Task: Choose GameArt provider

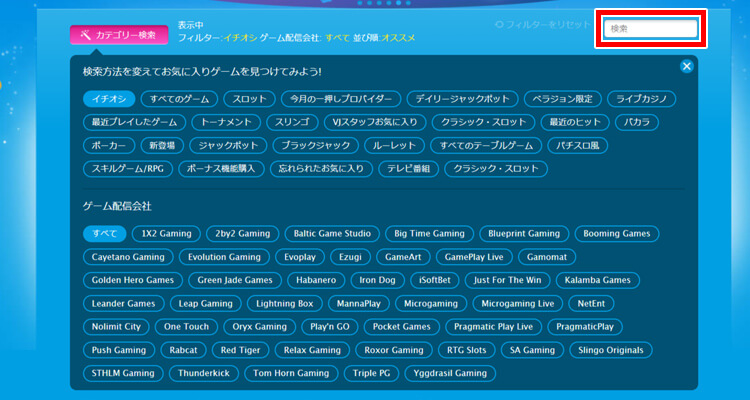Action: (x=403, y=257)
